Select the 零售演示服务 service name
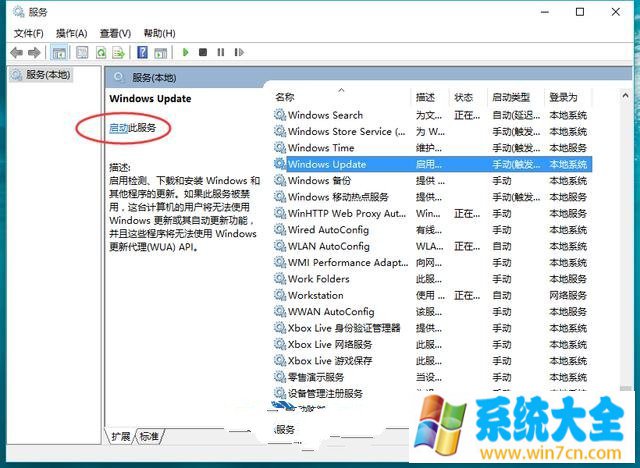 pyautogui.click(x=316, y=377)
